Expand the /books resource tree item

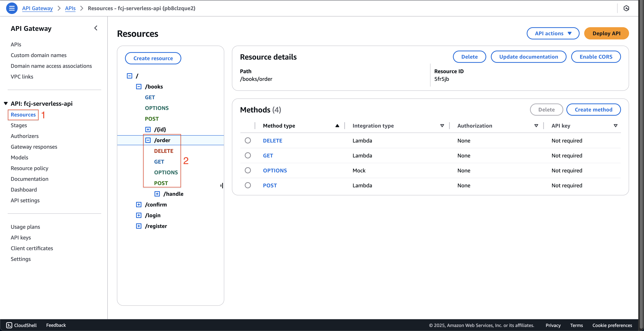(x=139, y=86)
